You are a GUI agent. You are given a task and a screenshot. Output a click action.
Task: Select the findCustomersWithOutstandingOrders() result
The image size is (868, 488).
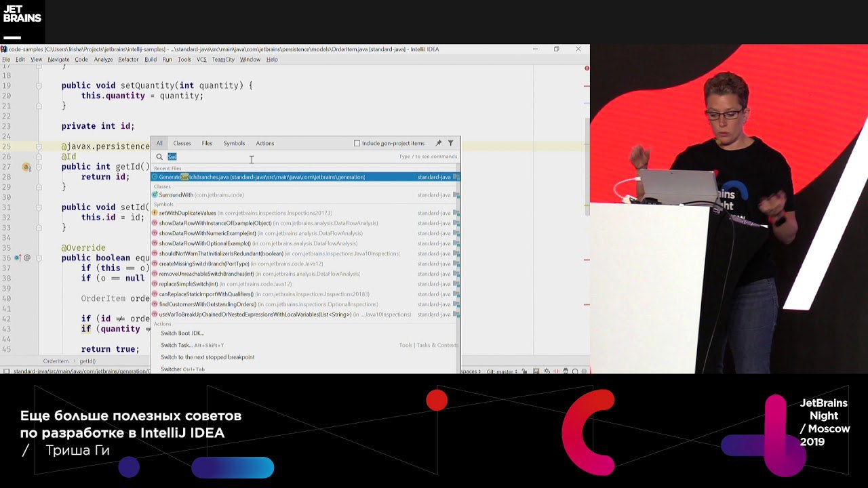305,304
